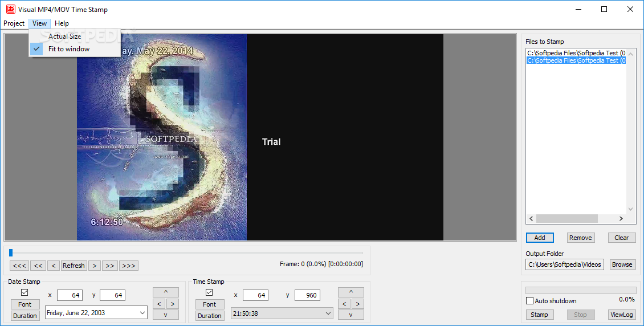
Task: Click Add to add a video file
Action: coord(540,238)
